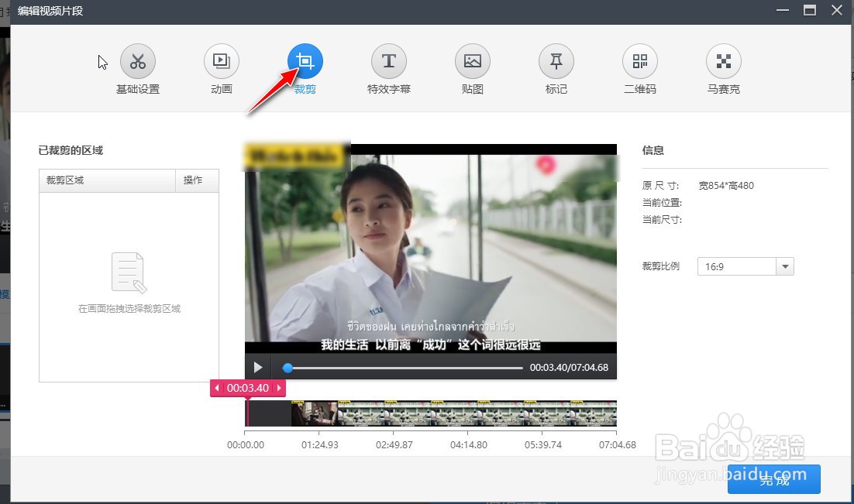Click the 00:03.40 timeline marker label
This screenshot has height=504, width=854.
pos(248,388)
